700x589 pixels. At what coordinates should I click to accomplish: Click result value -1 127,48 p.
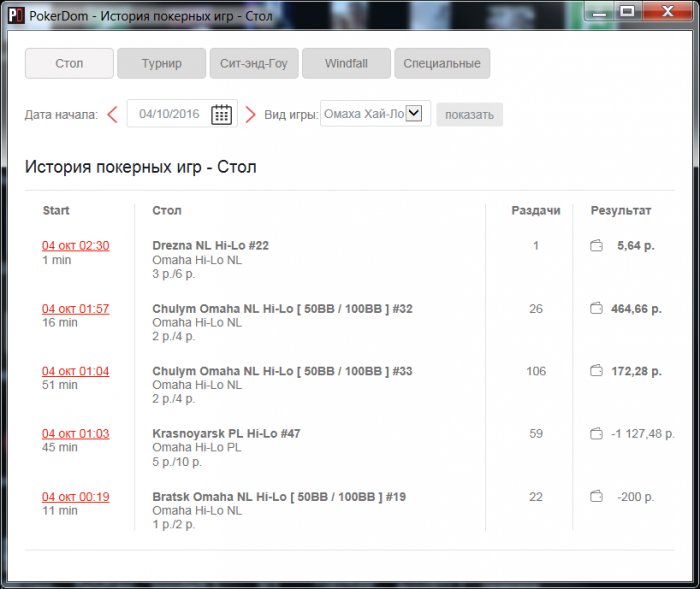coord(643,434)
